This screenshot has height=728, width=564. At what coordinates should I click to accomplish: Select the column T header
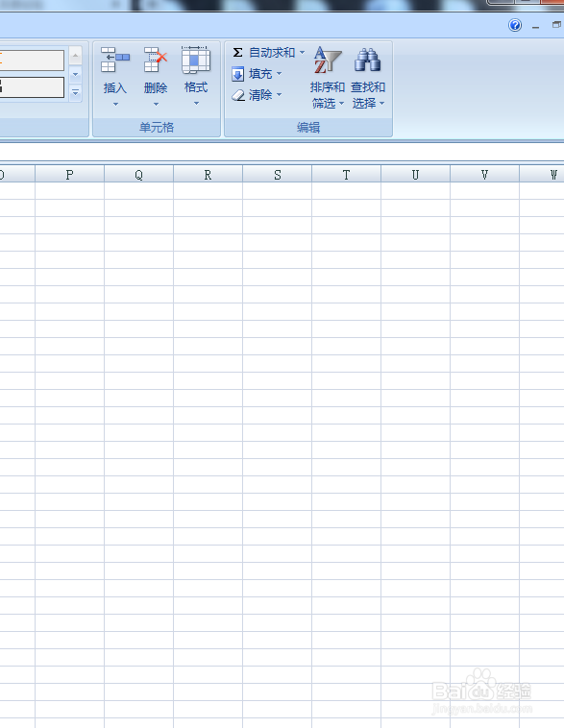coord(346,175)
